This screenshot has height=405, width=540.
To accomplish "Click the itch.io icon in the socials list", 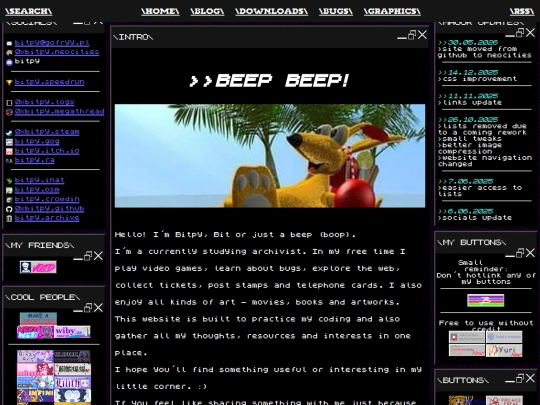I will click(x=9, y=151).
